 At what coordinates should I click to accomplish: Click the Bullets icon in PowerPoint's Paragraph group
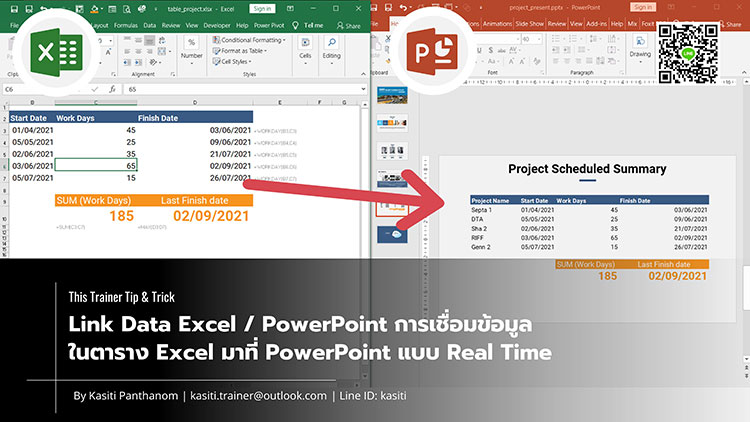(x=556, y=39)
